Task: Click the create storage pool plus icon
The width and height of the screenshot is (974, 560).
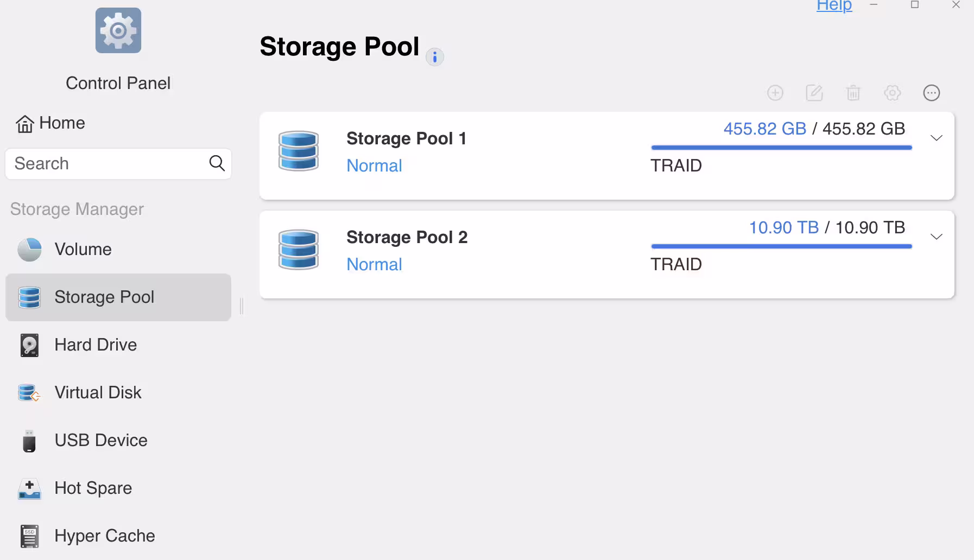Action: [x=775, y=93]
